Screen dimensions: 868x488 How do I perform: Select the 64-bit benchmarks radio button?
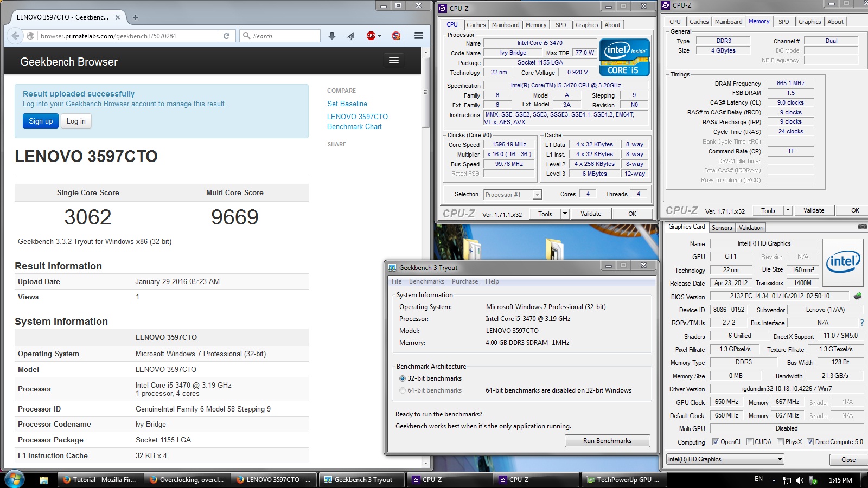[x=403, y=390]
